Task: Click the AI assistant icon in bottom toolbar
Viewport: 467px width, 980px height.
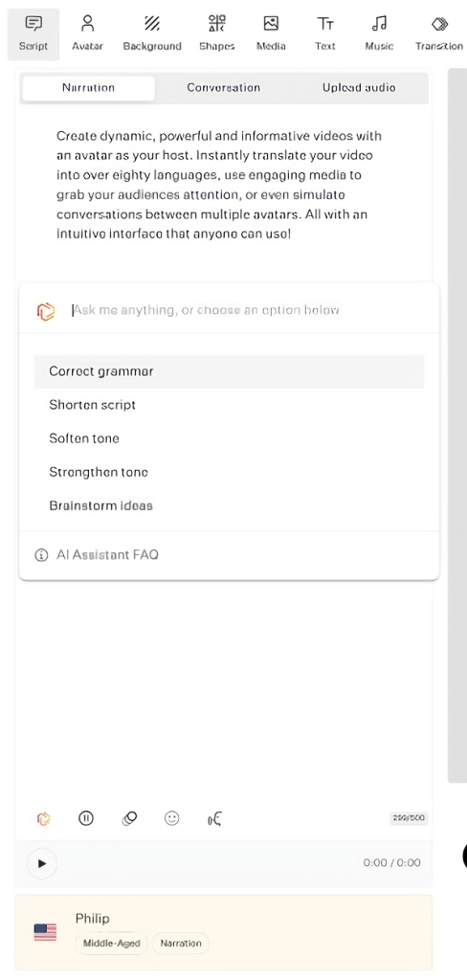Action: 44,819
